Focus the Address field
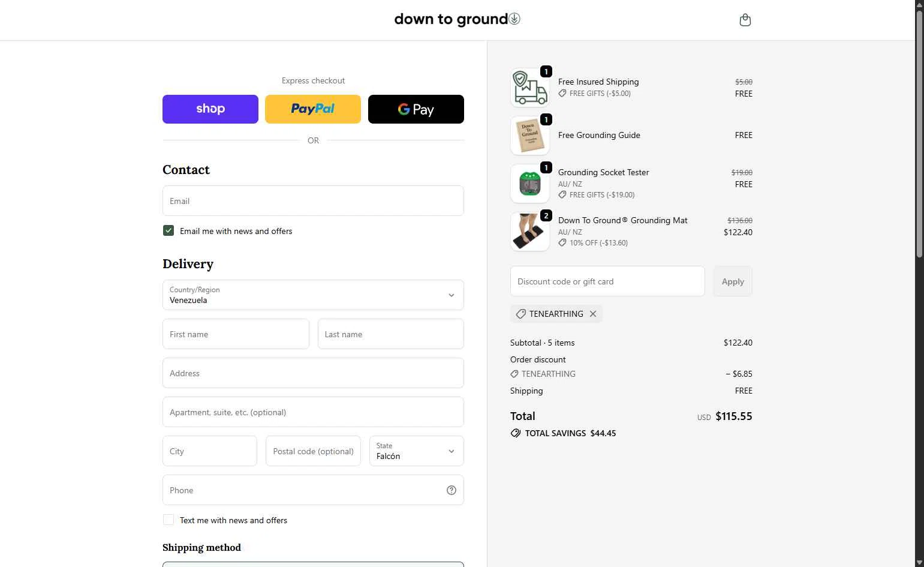The height and width of the screenshot is (567, 924). tap(313, 373)
